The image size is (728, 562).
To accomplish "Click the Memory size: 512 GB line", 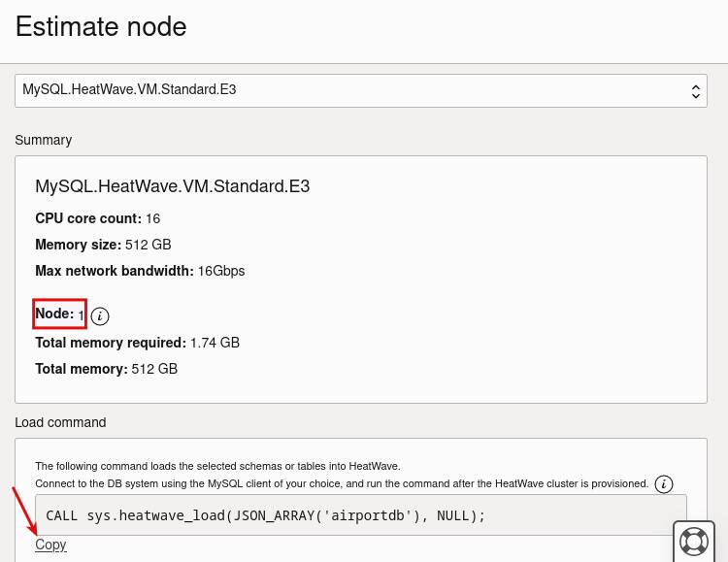I will [x=103, y=245].
